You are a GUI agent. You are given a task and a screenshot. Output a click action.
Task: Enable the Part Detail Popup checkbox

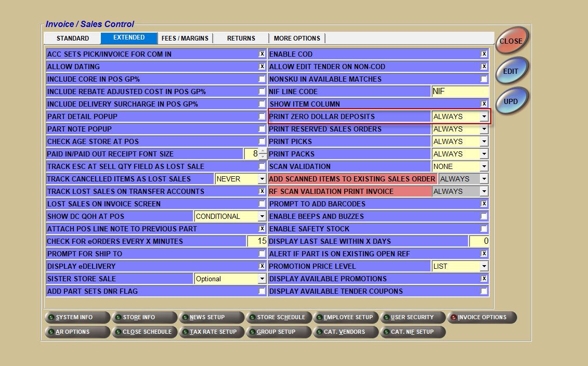click(262, 116)
